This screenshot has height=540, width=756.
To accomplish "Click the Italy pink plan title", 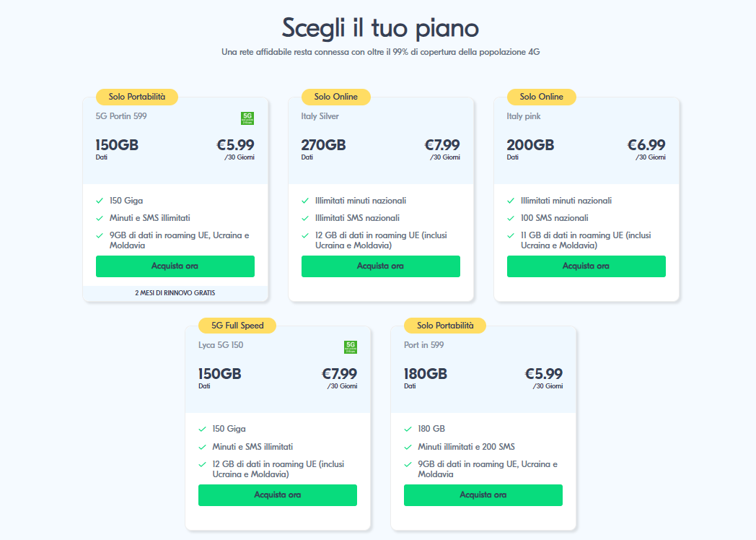I will click(x=524, y=116).
